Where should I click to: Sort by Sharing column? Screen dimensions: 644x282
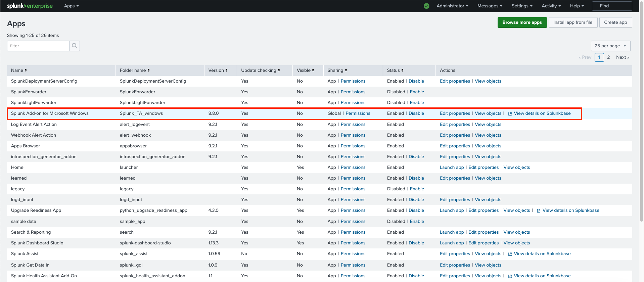pos(337,70)
